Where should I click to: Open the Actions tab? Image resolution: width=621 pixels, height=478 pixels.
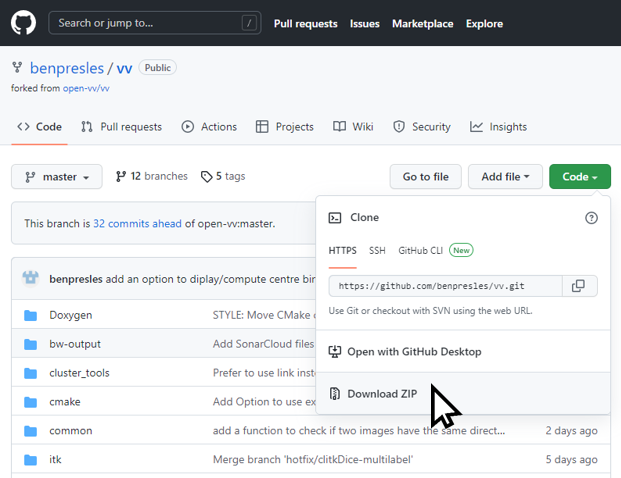(209, 127)
